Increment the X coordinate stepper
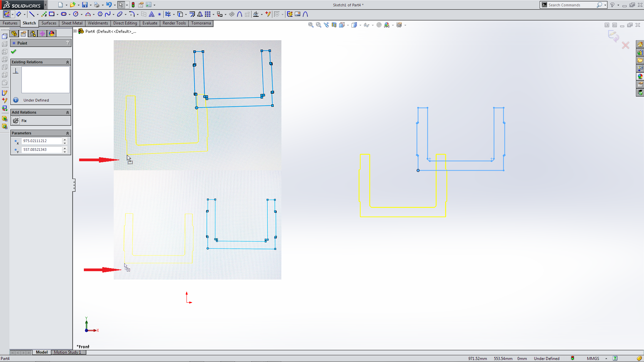Screen dimensions: 644x362 pyautogui.click(x=65, y=139)
